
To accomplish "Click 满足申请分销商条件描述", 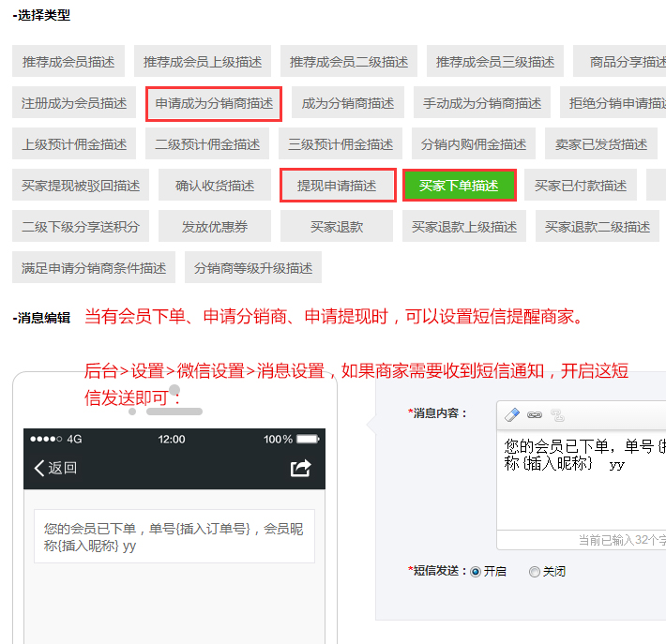I will pyautogui.click(x=94, y=268).
